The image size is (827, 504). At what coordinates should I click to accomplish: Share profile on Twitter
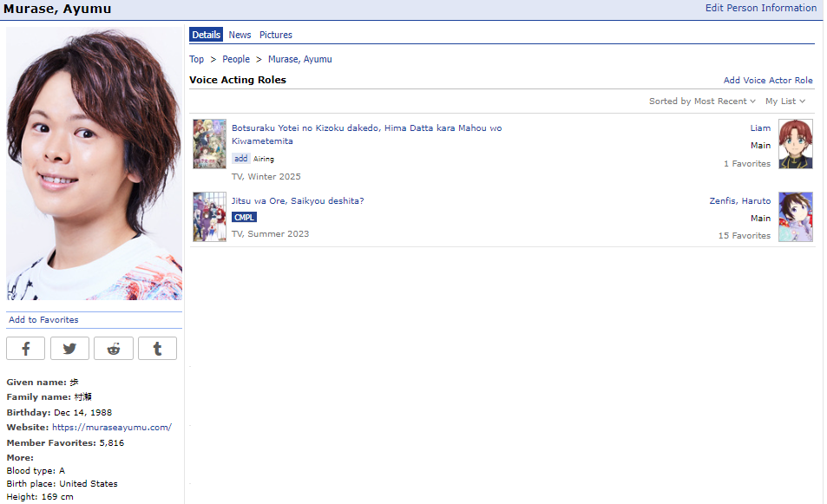tap(69, 349)
